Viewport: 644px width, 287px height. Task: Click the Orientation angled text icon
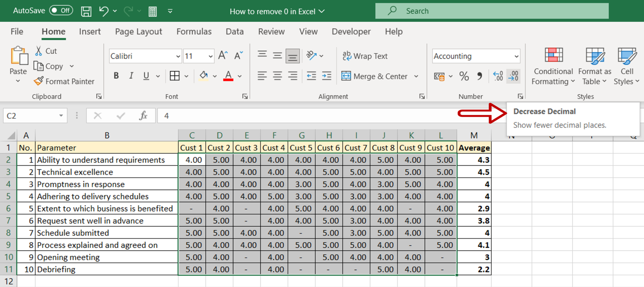tap(312, 56)
